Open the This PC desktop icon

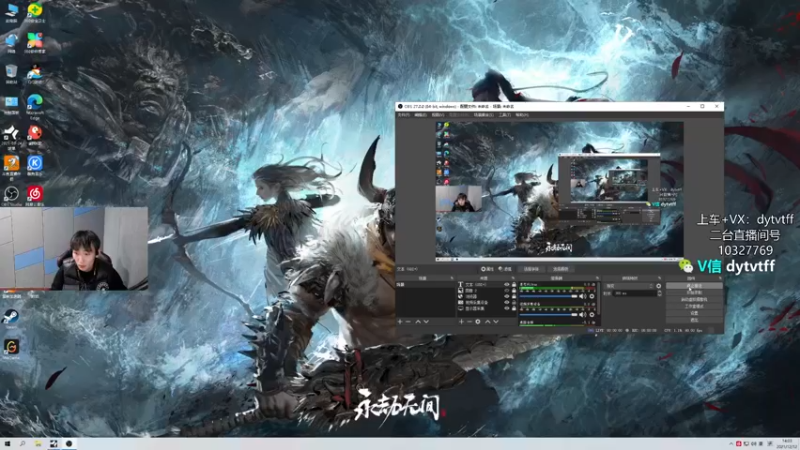[11, 11]
